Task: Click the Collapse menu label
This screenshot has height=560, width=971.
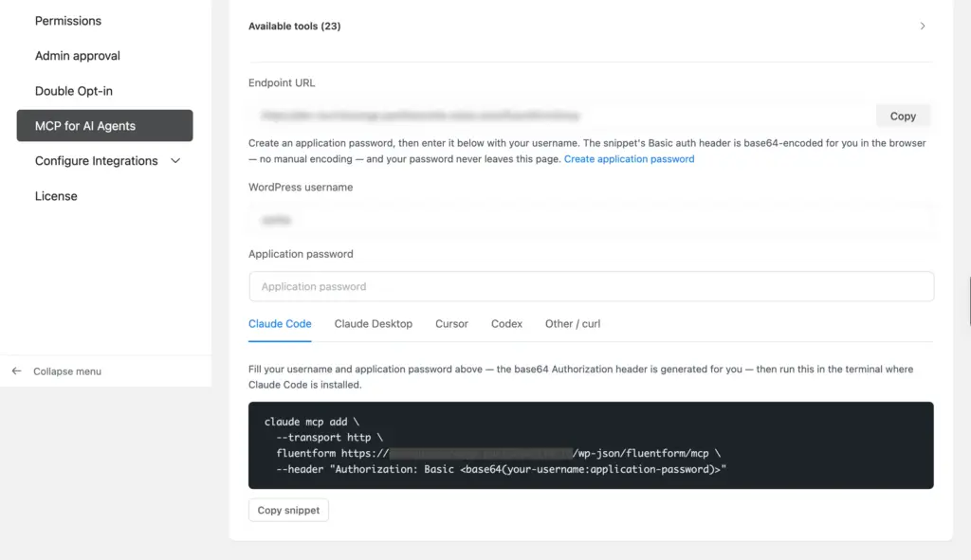Action: (67, 371)
